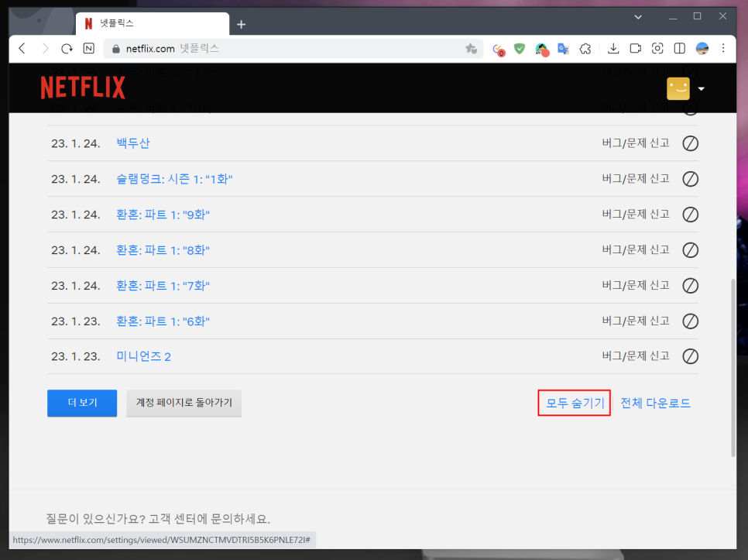The height and width of the screenshot is (560, 748).
Task: Click the 고객 센터에 문의하세요 footer text
Action: [x=209, y=518]
